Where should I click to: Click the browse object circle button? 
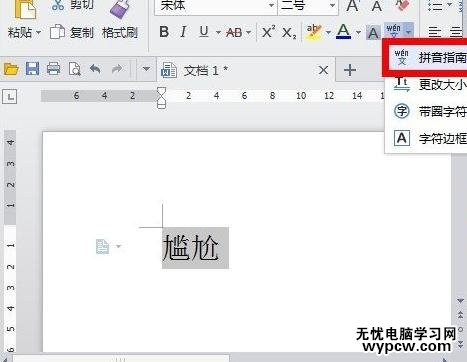coord(461,329)
